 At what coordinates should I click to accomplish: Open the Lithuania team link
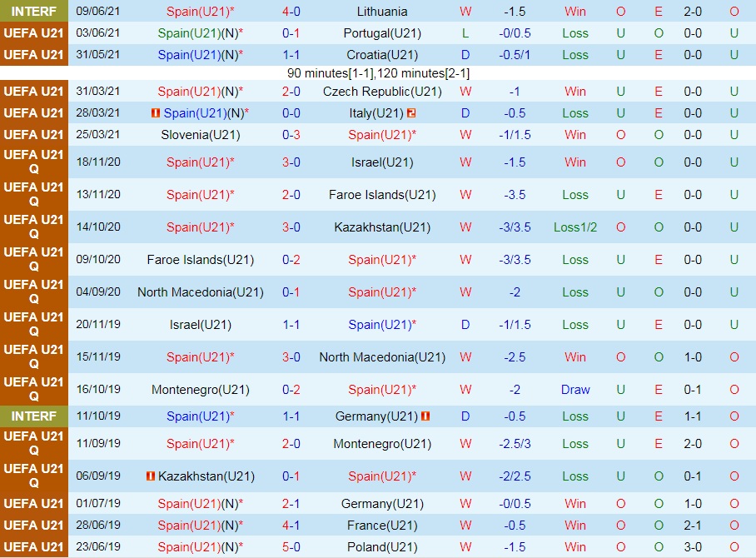coord(382,12)
